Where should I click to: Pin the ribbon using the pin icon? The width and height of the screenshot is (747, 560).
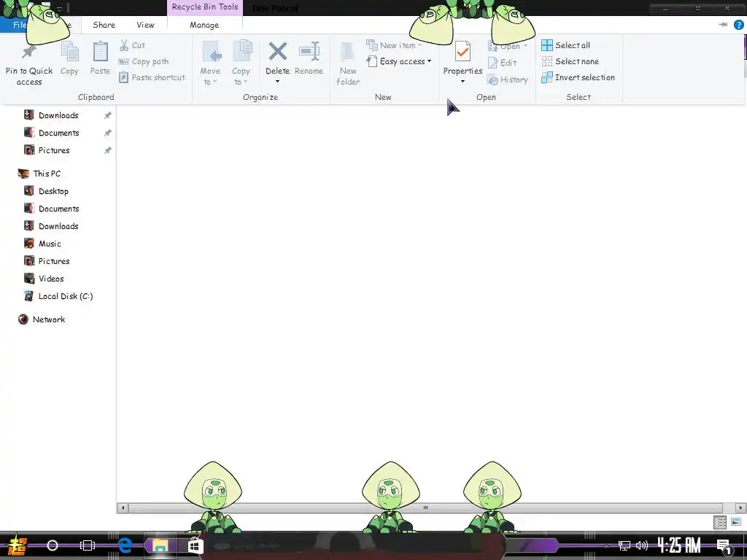coord(723,25)
